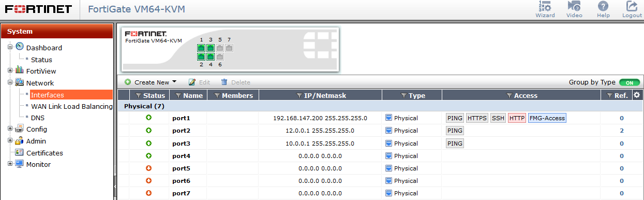This screenshot has width=644, height=200.
Task: Select Interfaces in the Network tree
Action: tap(71, 95)
